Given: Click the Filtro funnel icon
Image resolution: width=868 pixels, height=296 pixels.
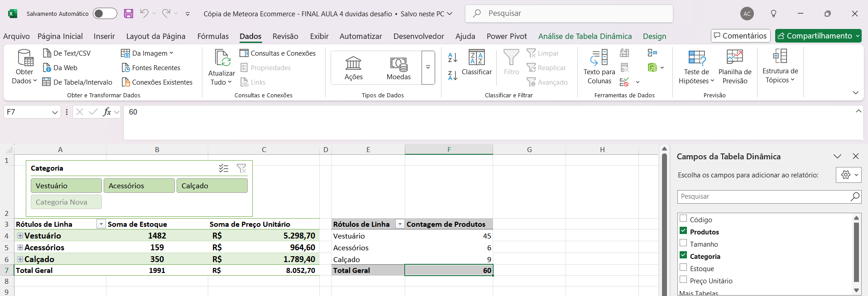Looking at the screenshot, I should pyautogui.click(x=511, y=62).
